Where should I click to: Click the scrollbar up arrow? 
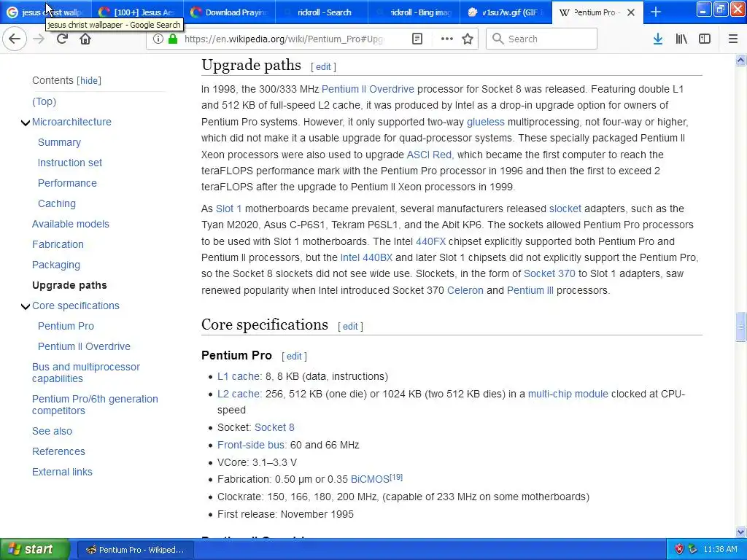(x=740, y=60)
